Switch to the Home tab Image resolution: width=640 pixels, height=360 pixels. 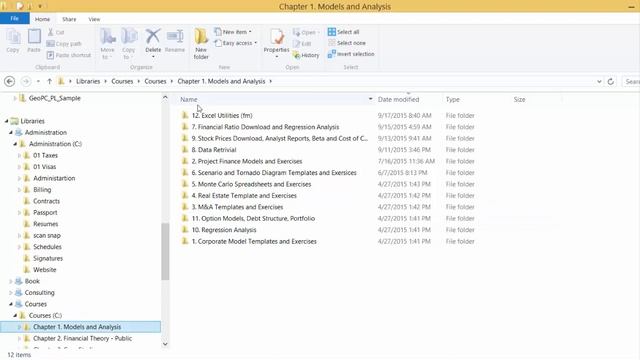click(x=42, y=19)
